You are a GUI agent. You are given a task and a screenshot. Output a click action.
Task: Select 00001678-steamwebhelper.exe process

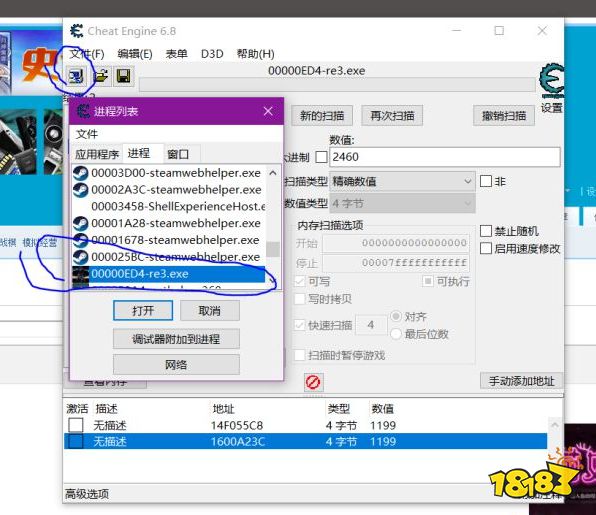pos(169,240)
